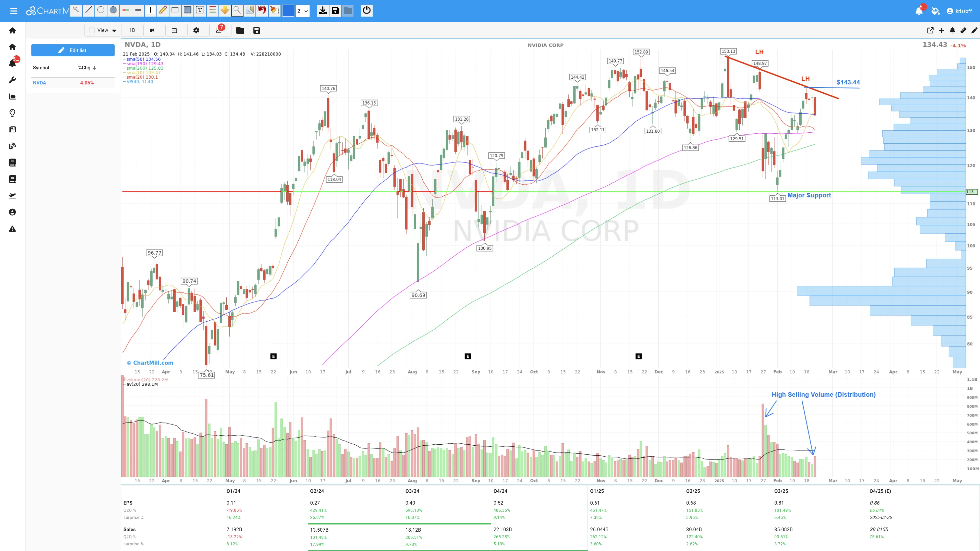The height and width of the screenshot is (551, 980).
Task: Toggle the View checkbox
Action: point(92,30)
